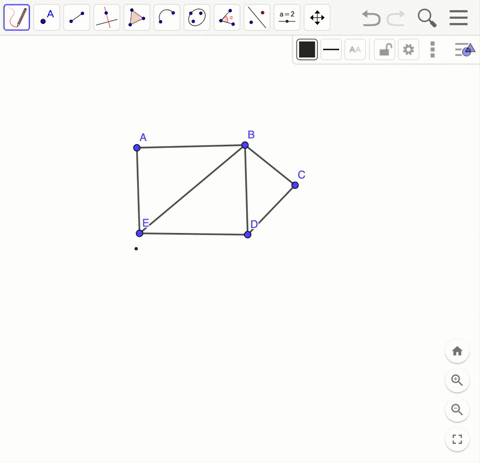Expand the line style dropdown
The width and height of the screenshot is (480, 462).
(x=331, y=50)
